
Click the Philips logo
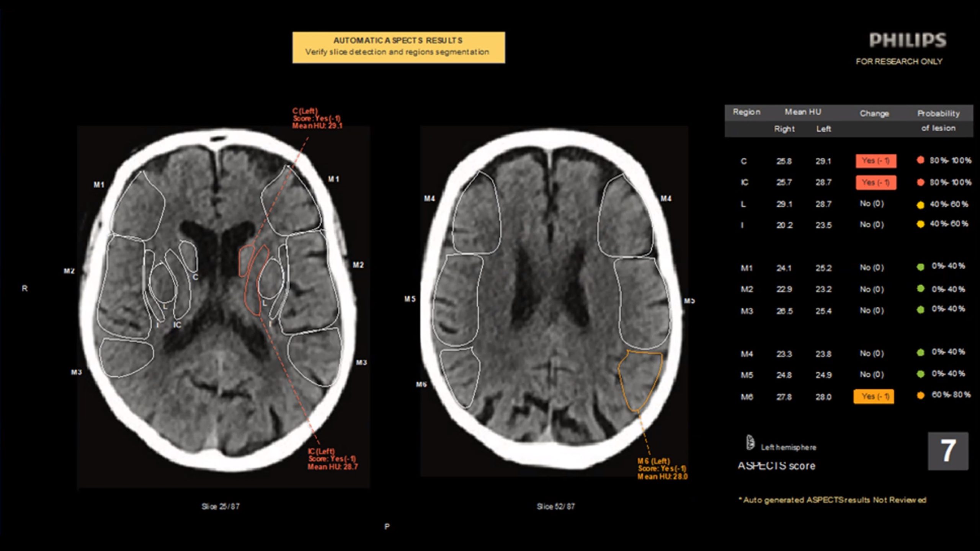(x=907, y=40)
